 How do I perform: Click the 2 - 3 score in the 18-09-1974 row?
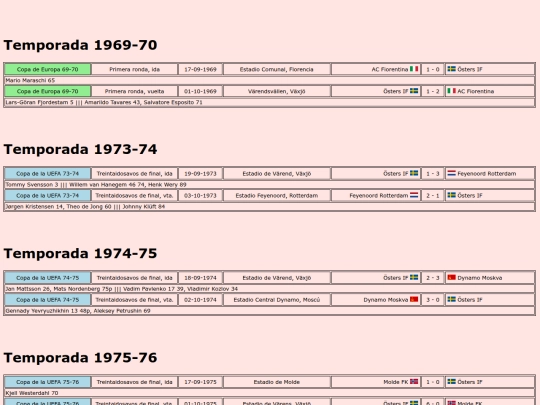433,278
